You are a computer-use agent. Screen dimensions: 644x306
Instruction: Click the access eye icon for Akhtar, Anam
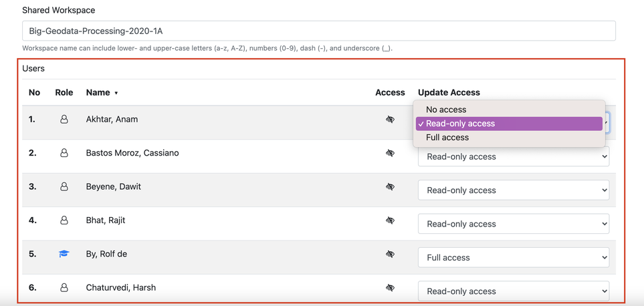390,120
